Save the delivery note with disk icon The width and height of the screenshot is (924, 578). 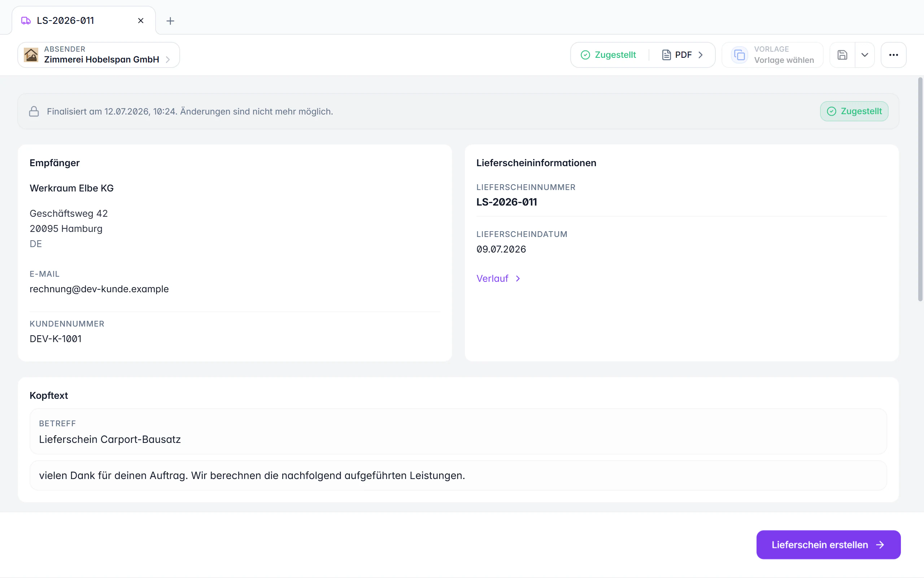click(842, 55)
